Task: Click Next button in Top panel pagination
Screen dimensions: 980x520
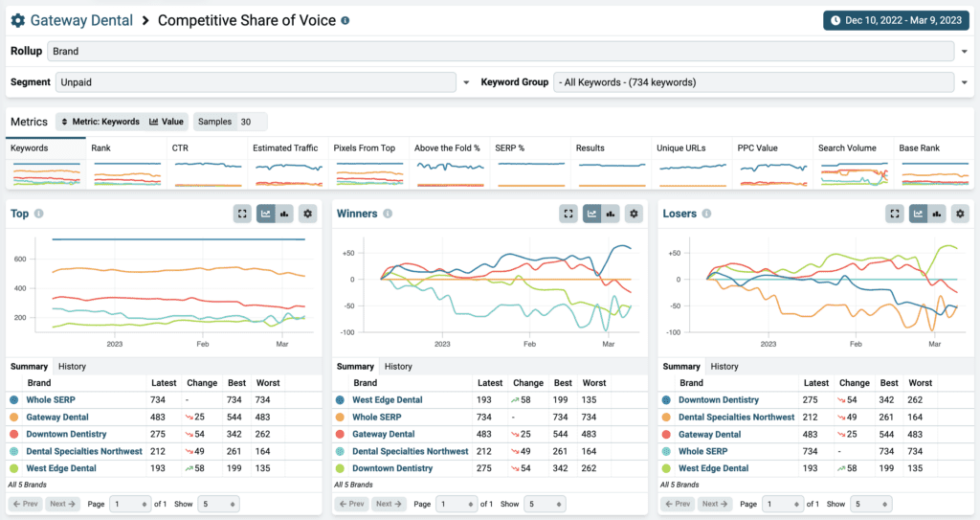Action: pyautogui.click(x=62, y=504)
